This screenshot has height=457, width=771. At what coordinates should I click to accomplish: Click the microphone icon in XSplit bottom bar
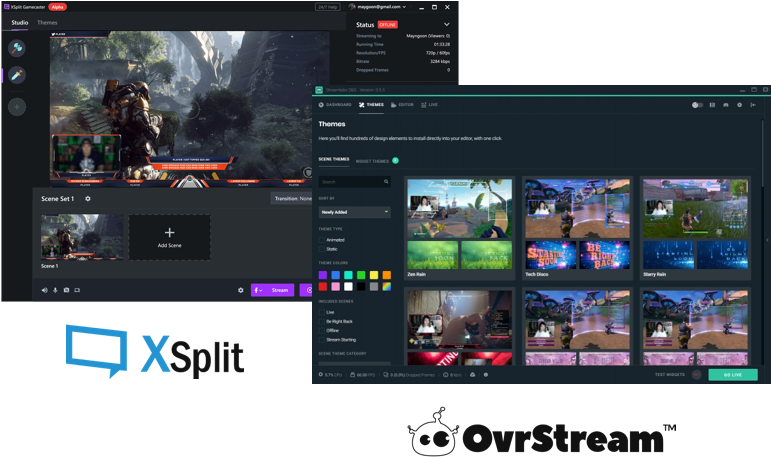(55, 290)
